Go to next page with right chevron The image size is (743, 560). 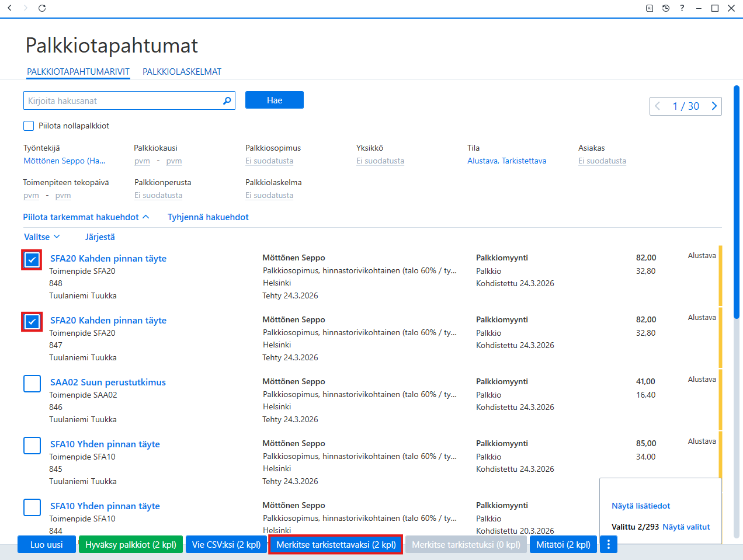pos(714,106)
